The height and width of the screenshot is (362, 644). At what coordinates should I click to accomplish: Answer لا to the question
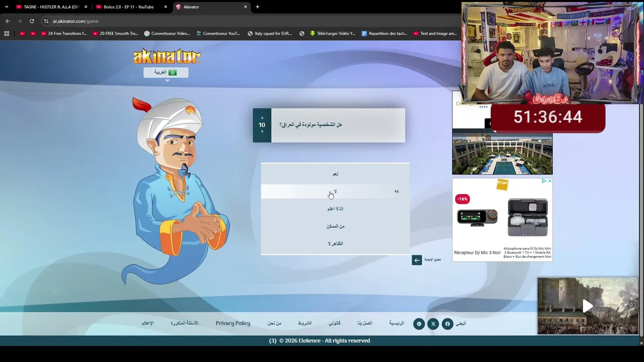pos(335,192)
